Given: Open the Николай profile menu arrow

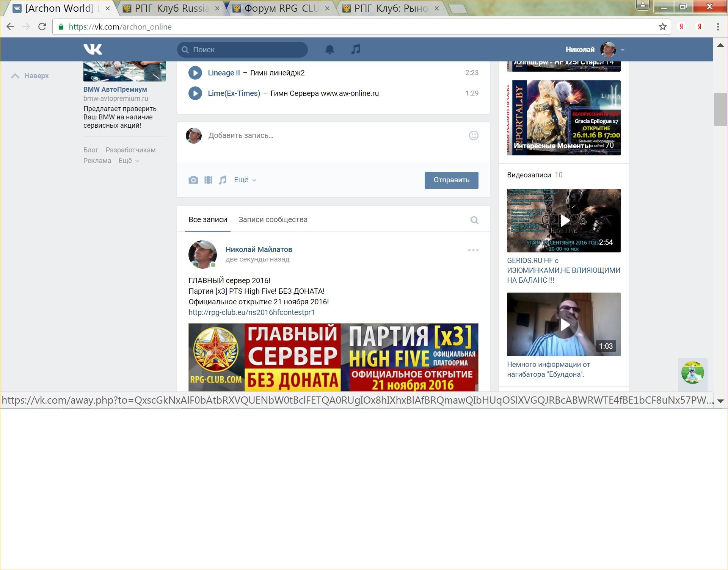Looking at the screenshot, I should coord(622,50).
